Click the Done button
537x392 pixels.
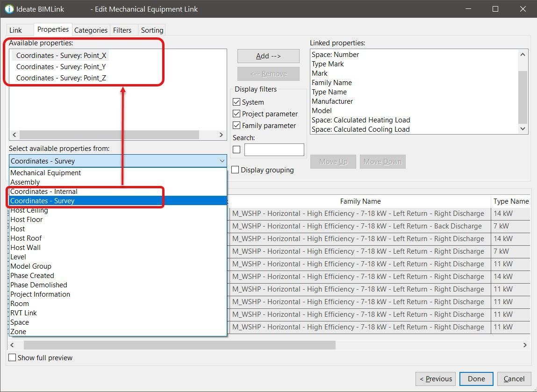click(x=476, y=378)
